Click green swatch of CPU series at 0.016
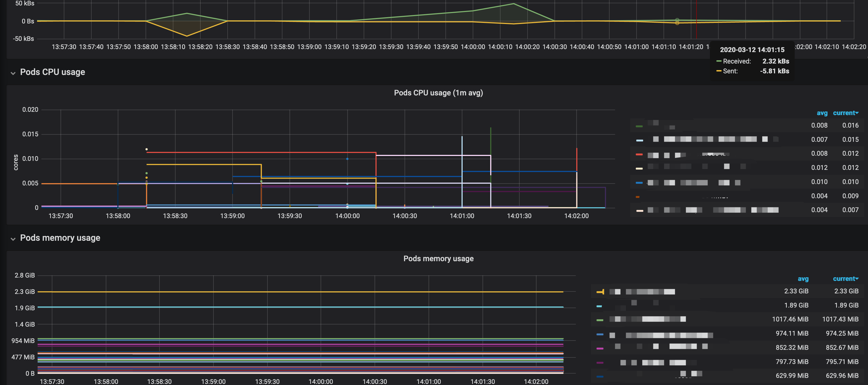Viewport: 868px width, 385px height. [x=639, y=126]
